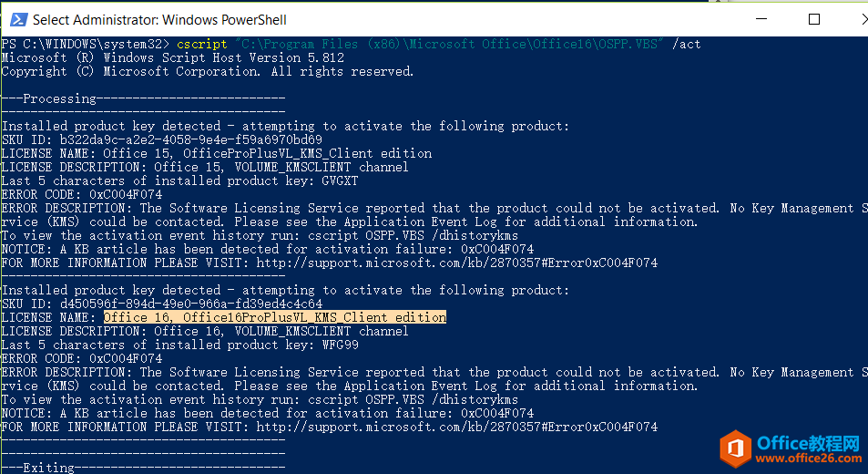The height and width of the screenshot is (474, 868).
Task: Click the PowerShell icon in title bar
Action: (19, 19)
